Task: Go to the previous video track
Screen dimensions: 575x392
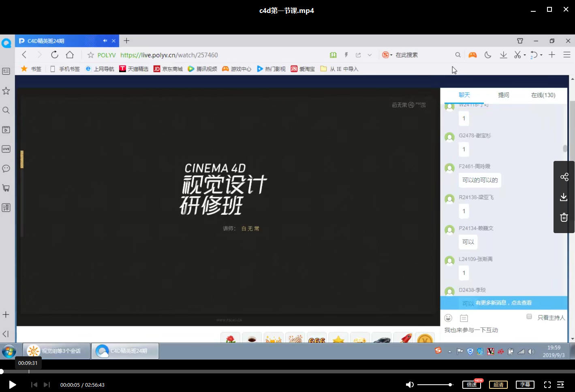Action: tap(34, 385)
